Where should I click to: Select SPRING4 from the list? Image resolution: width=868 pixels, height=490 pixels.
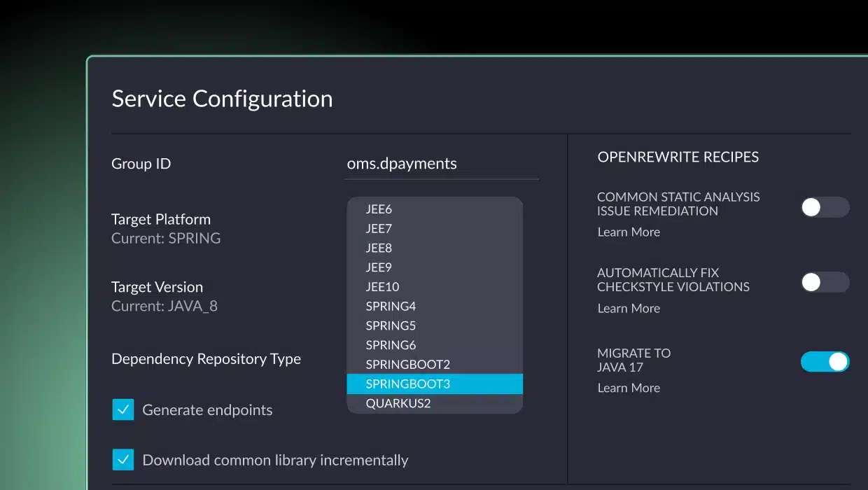click(435, 306)
